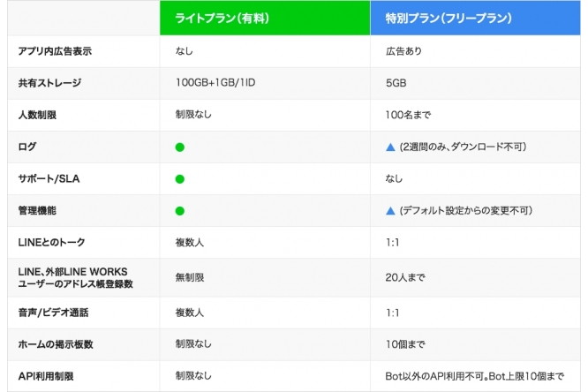Click the green circle in the 管理機能 row
The width and height of the screenshot is (588, 392).
[179, 211]
